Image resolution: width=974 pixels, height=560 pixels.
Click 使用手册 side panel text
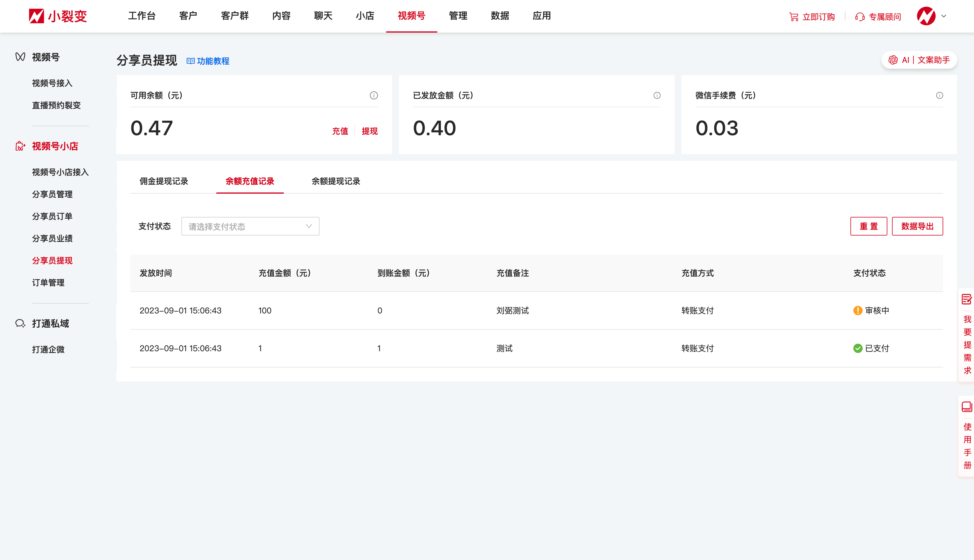click(967, 446)
